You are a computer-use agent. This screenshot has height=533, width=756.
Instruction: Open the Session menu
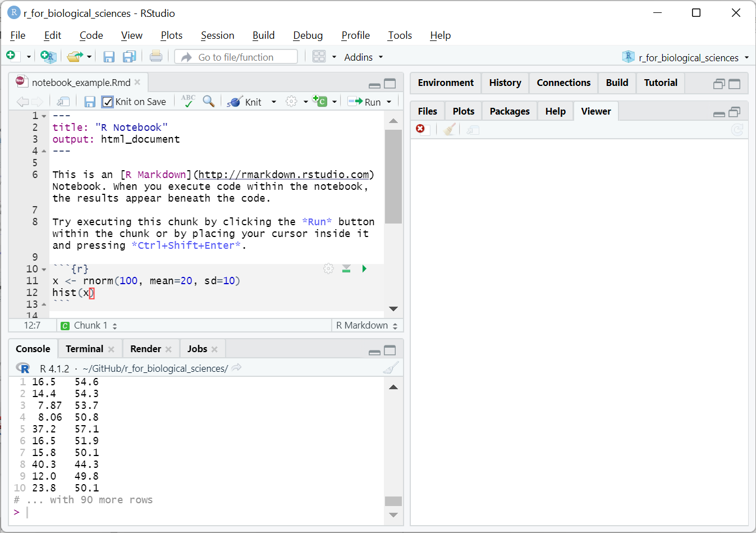coord(217,35)
